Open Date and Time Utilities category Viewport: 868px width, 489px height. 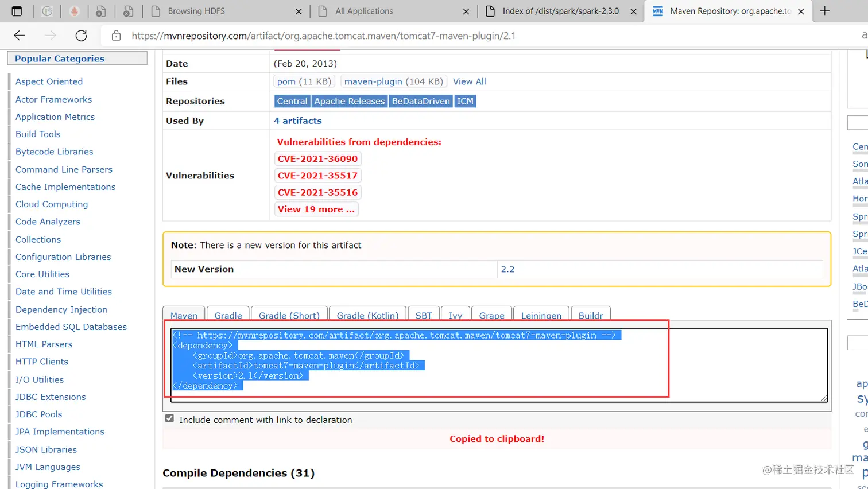click(64, 292)
